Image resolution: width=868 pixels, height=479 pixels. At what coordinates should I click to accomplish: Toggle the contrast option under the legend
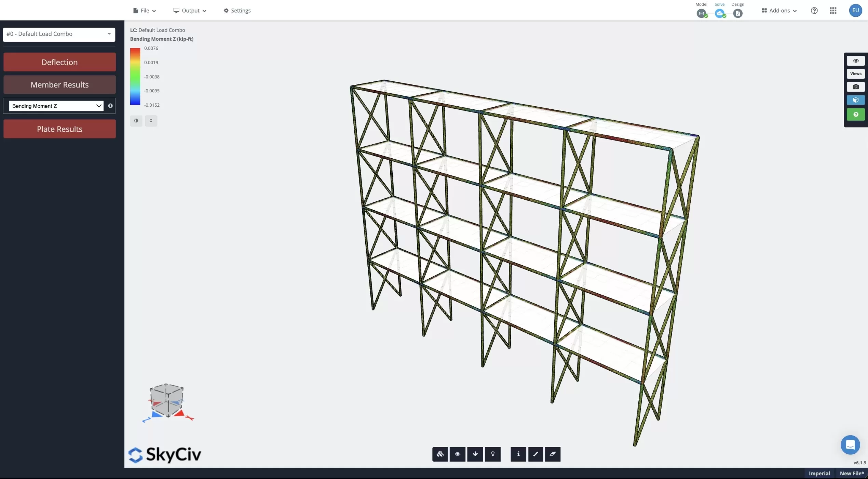tap(136, 121)
